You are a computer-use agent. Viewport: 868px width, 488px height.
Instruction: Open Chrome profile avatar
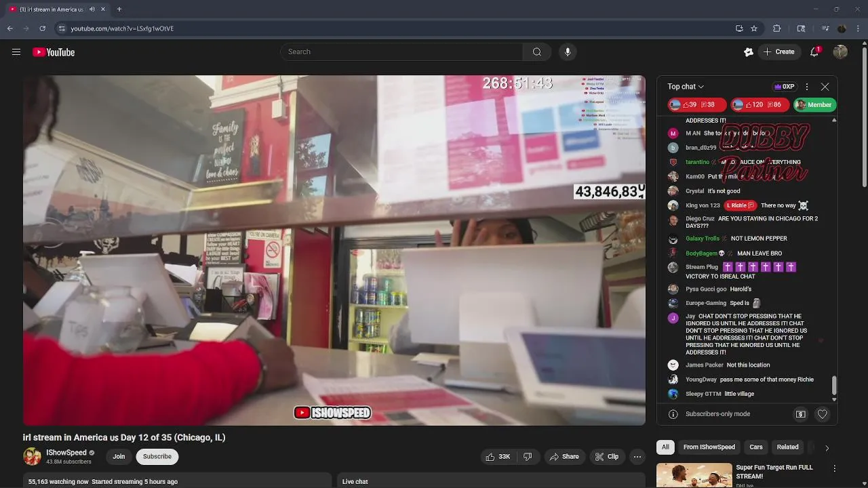842,28
